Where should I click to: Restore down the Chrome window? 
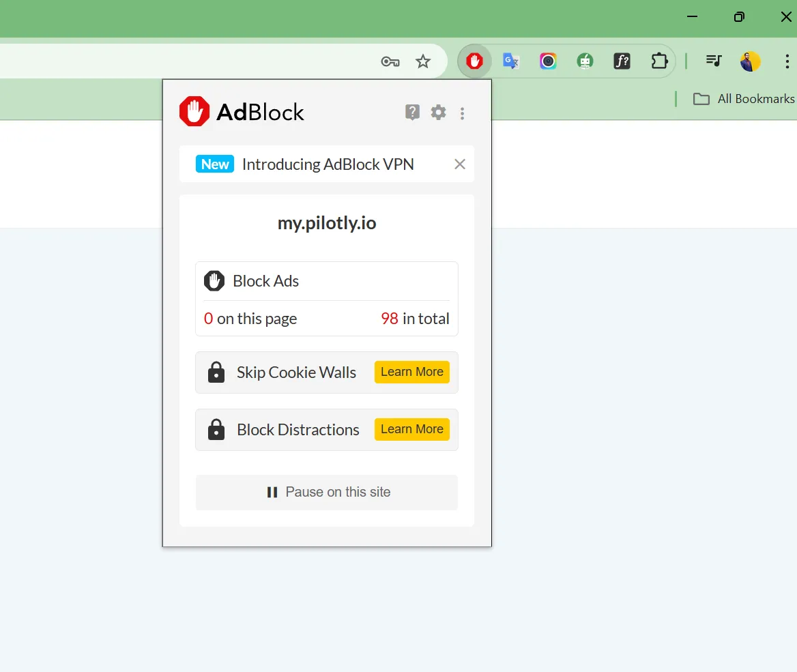click(739, 17)
